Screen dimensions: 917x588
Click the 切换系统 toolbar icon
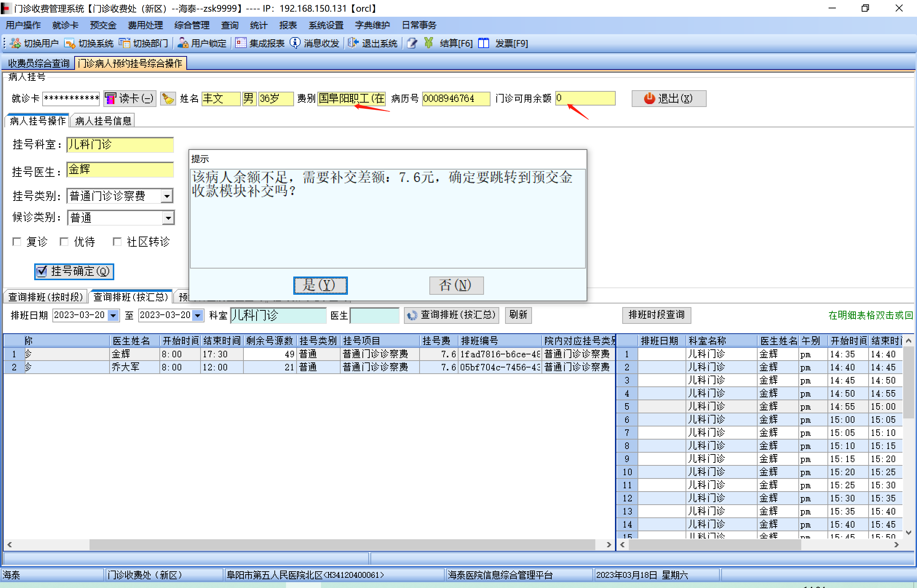[x=70, y=43]
